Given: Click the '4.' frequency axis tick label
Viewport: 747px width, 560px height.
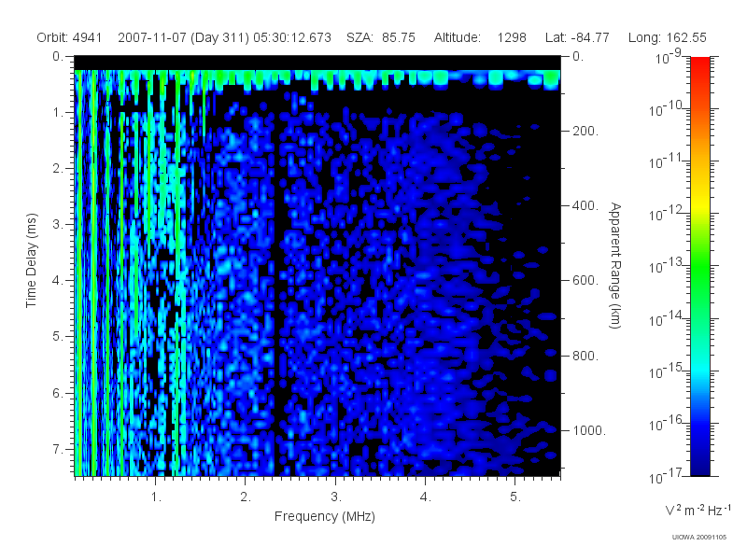Looking at the screenshot, I should point(426,497).
